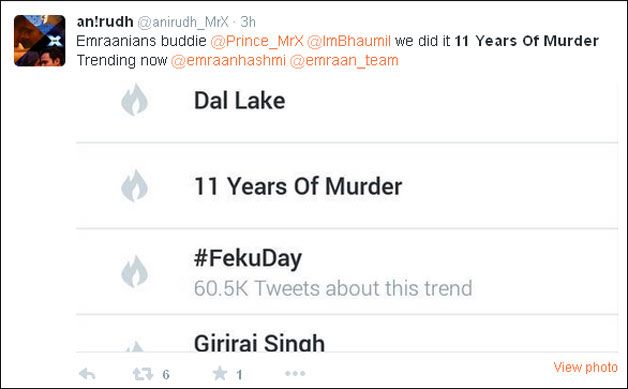Open the #FekuDay trending hashtag

[248, 258]
